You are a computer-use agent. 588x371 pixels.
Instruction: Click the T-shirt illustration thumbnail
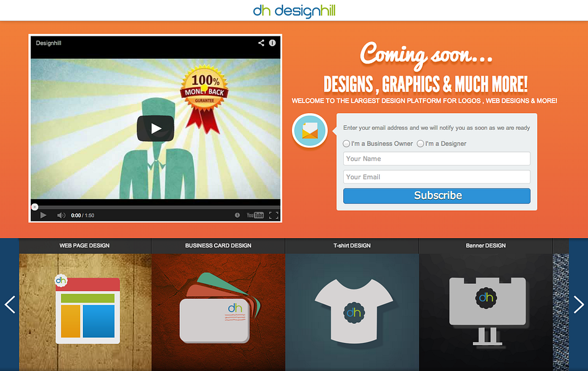[x=353, y=312]
